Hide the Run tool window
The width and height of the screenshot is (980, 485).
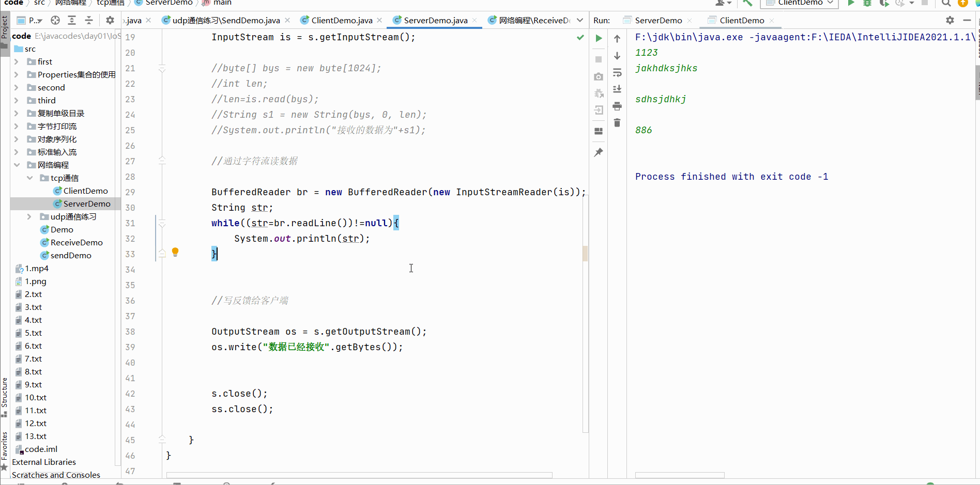pyautogui.click(x=967, y=20)
